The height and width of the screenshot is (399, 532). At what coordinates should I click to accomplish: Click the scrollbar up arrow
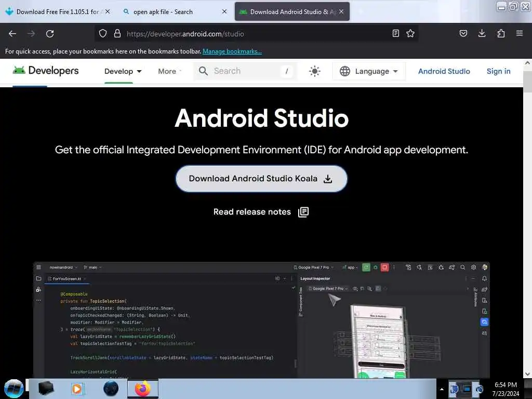[527, 63]
